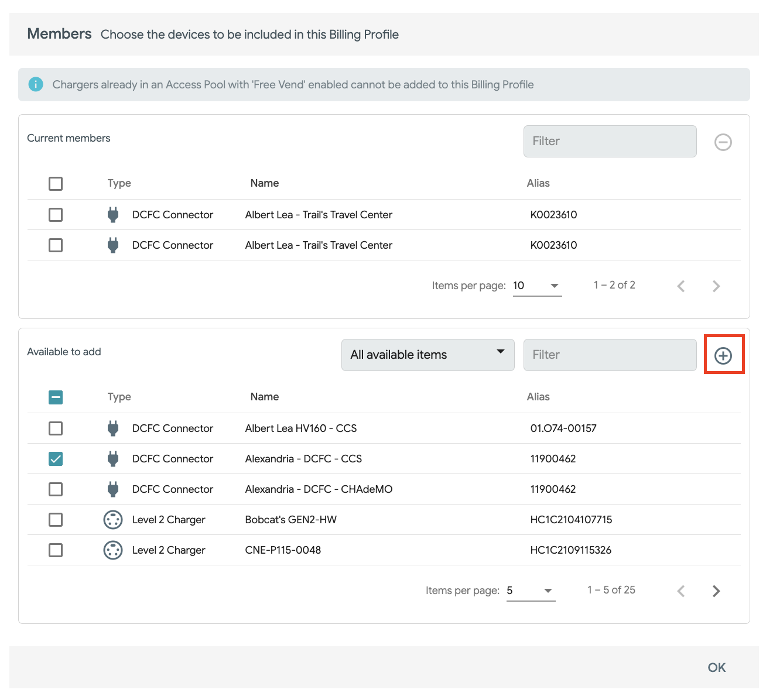The image size is (773, 700).
Task: Go to previous page of available items
Action: point(681,591)
